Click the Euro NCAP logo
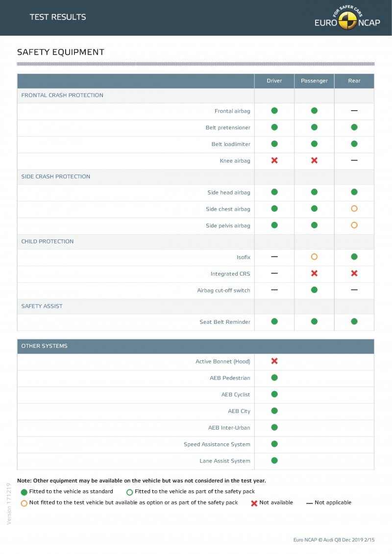The height and width of the screenshot is (554, 392). tap(347, 18)
